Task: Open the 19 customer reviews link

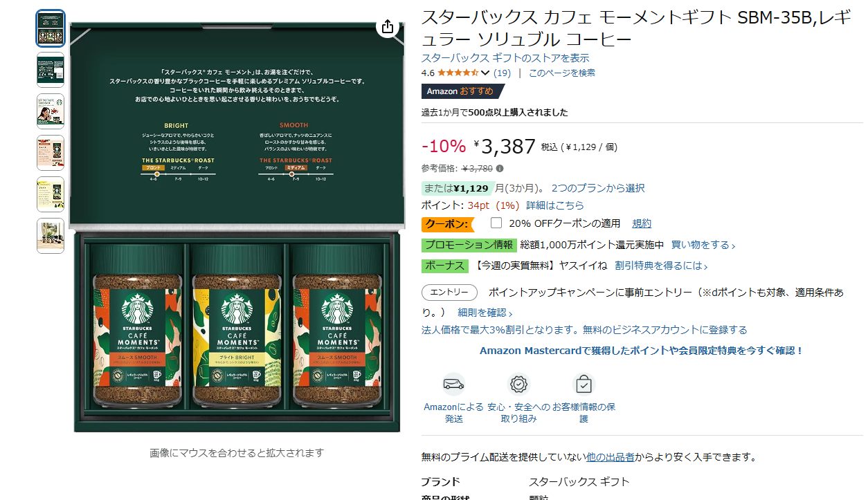Action: [x=503, y=73]
